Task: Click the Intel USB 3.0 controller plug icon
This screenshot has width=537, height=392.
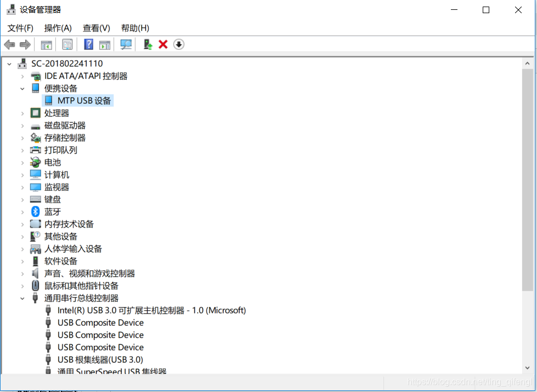Action: (48, 310)
